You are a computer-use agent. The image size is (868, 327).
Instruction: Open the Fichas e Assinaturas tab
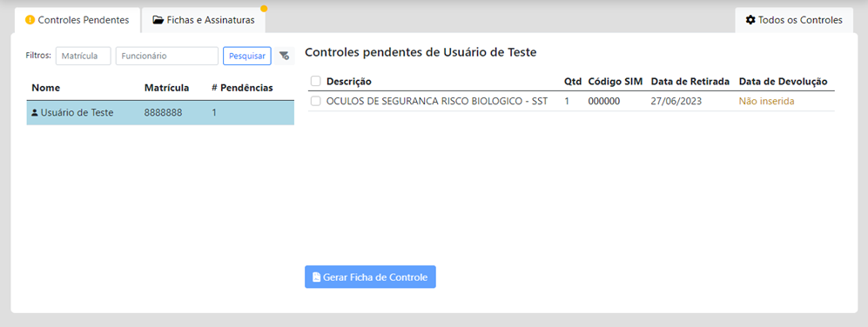(203, 21)
